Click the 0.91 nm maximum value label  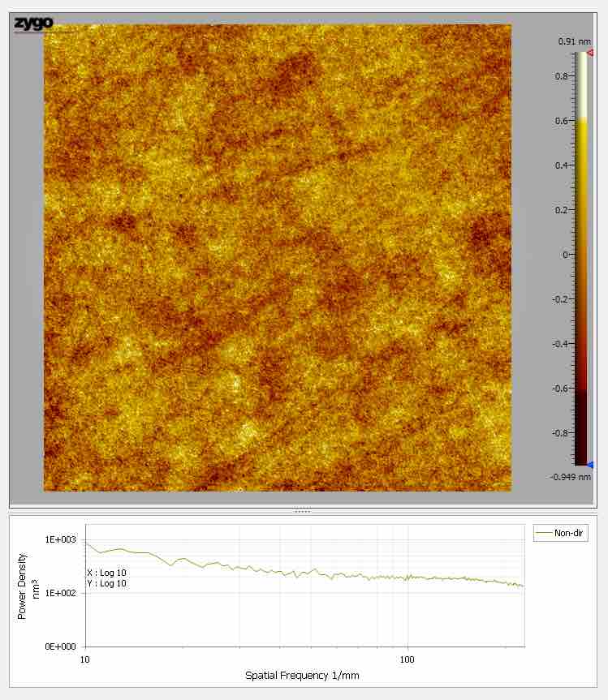[x=571, y=41]
